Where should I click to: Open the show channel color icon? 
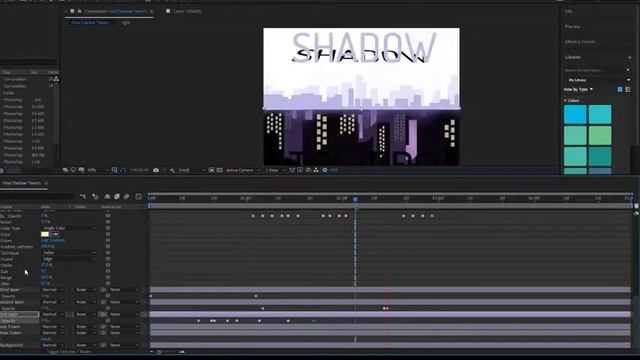pos(172,170)
